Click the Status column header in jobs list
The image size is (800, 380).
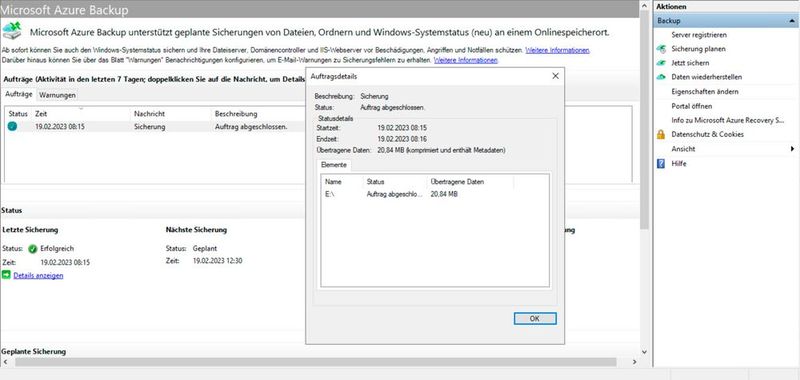click(x=19, y=114)
